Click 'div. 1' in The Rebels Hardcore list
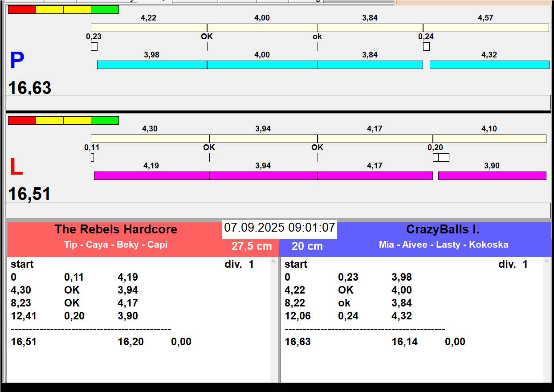The height and width of the screenshot is (392, 554). [x=239, y=264]
